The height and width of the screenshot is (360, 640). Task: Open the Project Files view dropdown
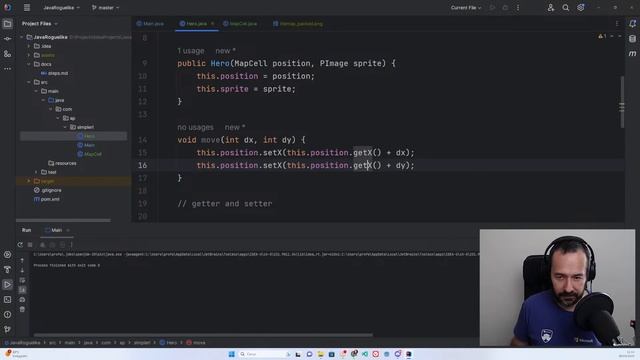[x=40, y=24]
